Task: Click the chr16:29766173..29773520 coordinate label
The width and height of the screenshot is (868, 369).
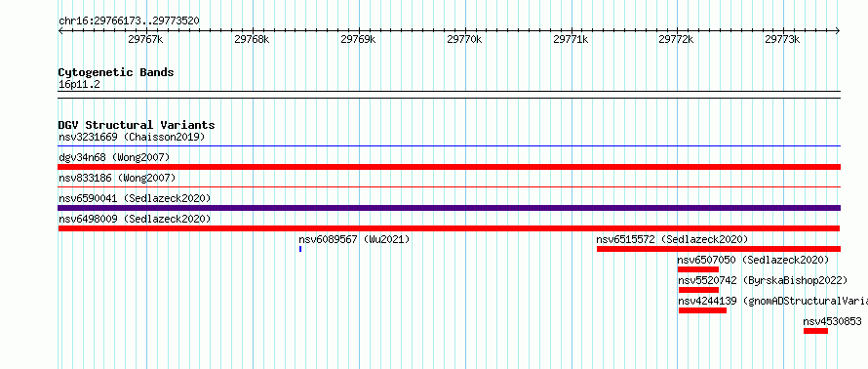Action: (x=129, y=20)
